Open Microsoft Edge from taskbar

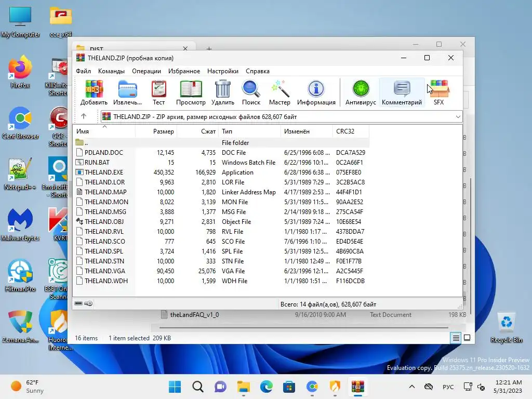click(x=267, y=387)
